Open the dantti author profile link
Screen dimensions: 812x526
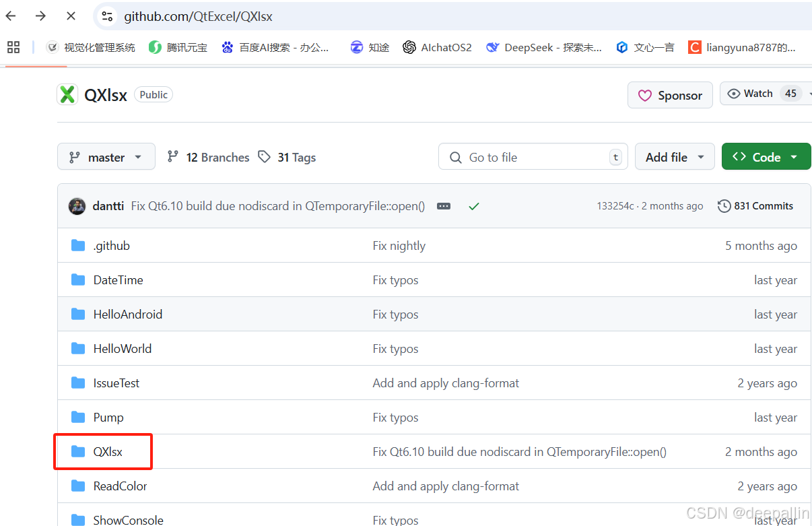pyautogui.click(x=108, y=206)
